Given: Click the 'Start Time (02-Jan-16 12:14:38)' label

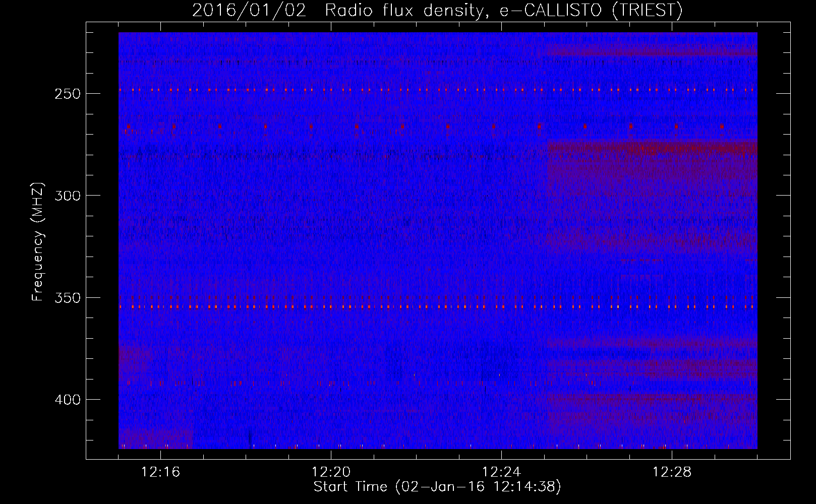Looking at the screenshot, I should coord(437,487).
